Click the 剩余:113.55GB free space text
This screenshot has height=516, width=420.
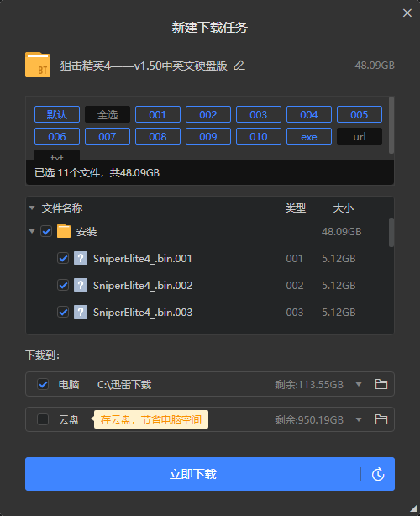[309, 384]
